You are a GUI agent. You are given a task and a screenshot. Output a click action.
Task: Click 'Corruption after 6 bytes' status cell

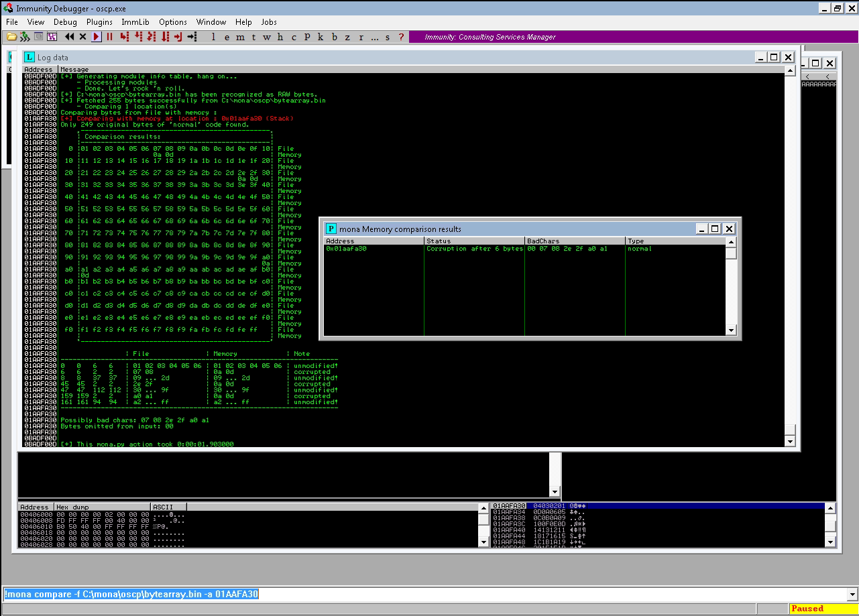click(x=475, y=249)
